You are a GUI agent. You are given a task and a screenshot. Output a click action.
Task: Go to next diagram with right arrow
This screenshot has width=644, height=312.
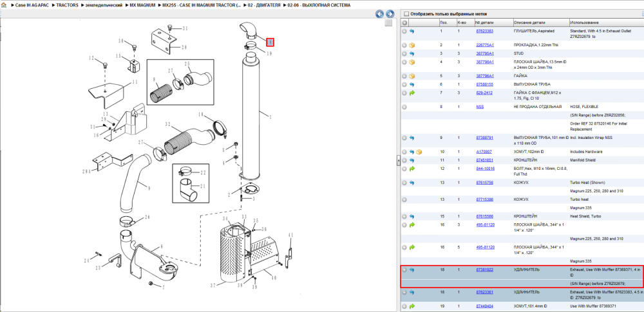tap(390, 14)
